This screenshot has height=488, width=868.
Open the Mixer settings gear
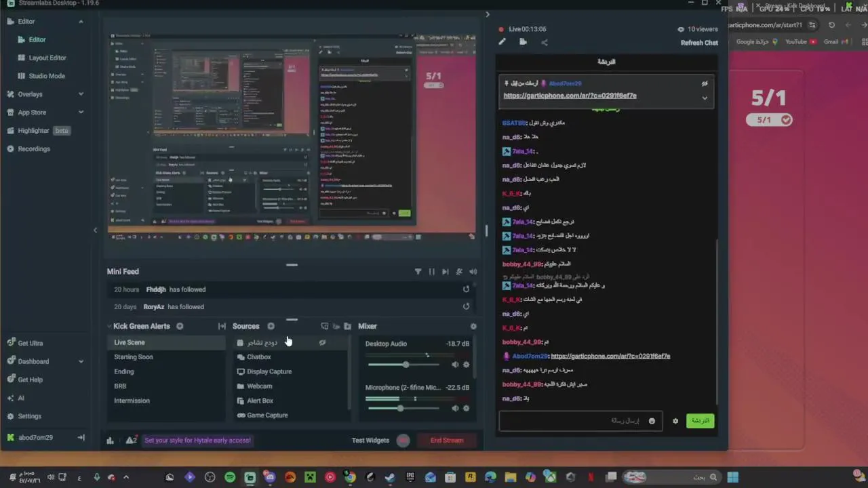point(473,326)
